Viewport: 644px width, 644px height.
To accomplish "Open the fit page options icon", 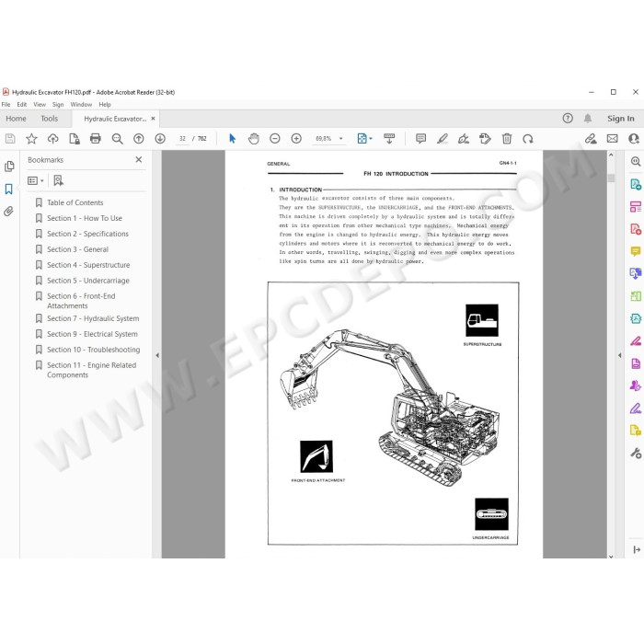I will 364,139.
